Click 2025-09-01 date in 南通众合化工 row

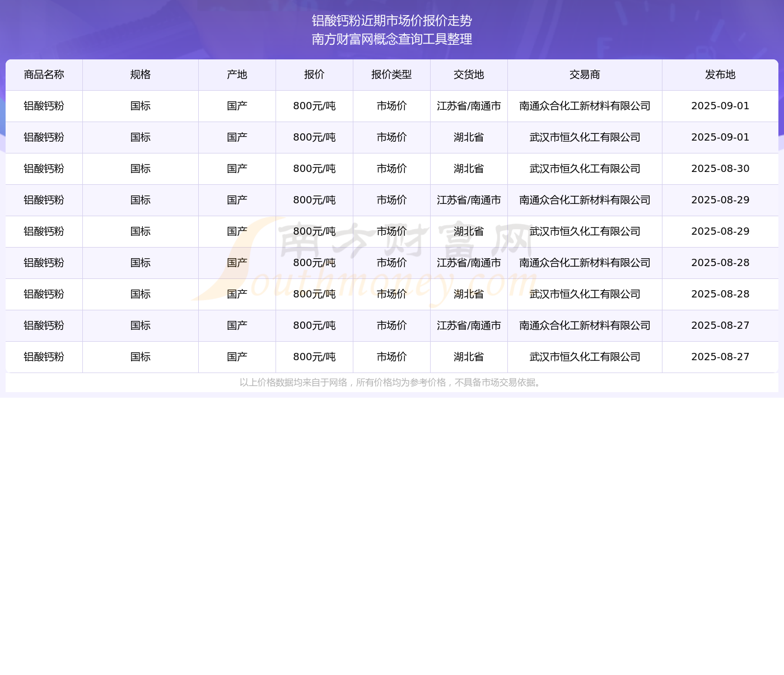[x=720, y=106]
